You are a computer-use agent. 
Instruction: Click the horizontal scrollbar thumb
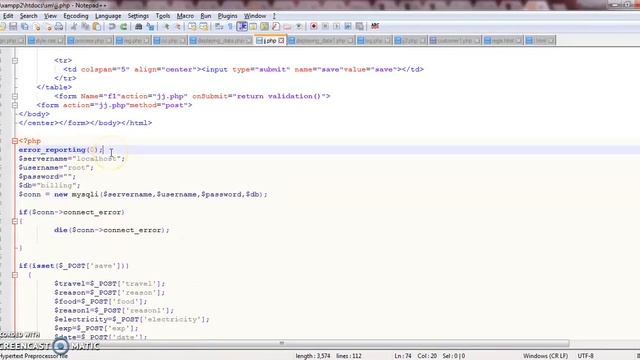click(283, 343)
